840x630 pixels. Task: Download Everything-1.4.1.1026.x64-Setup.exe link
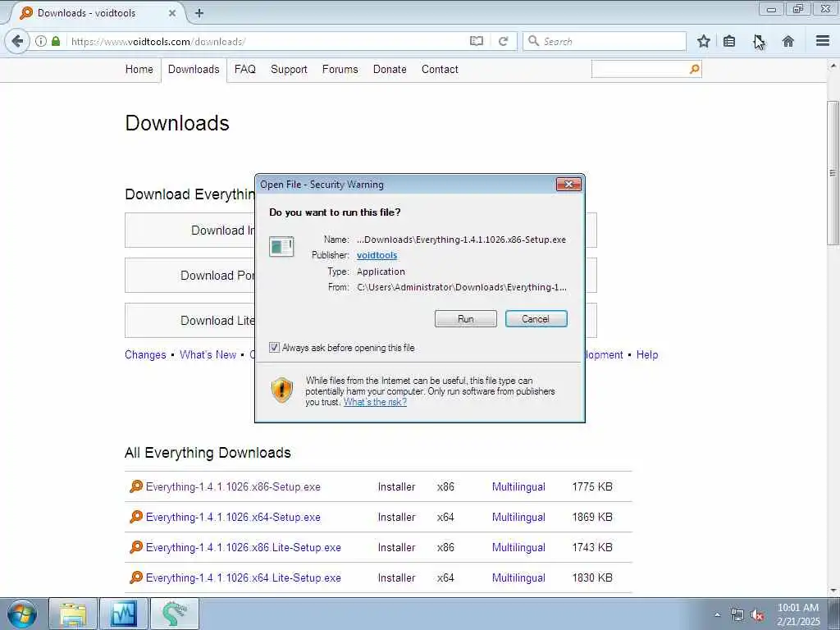point(233,517)
